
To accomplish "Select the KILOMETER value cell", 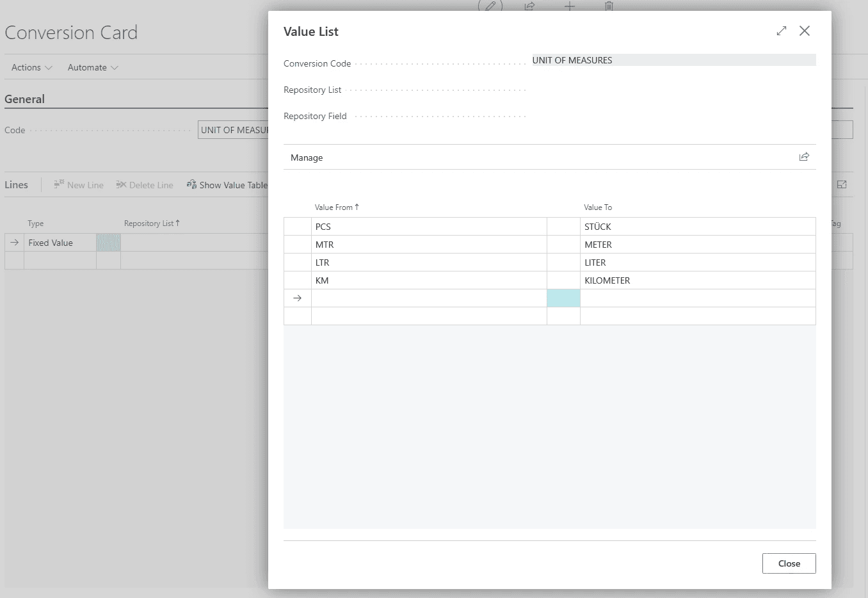I will coord(698,280).
